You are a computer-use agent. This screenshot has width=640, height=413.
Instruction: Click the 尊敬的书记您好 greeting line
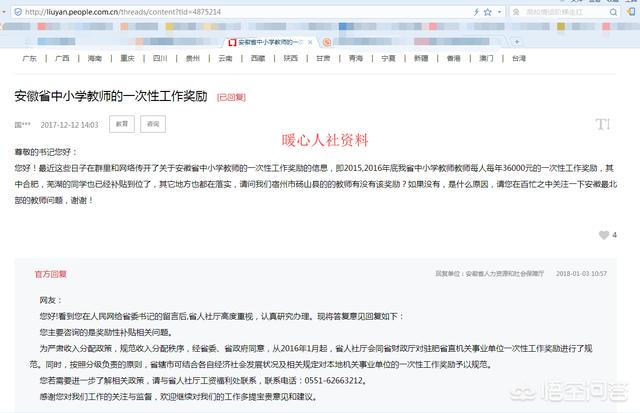pyautogui.click(x=46, y=152)
